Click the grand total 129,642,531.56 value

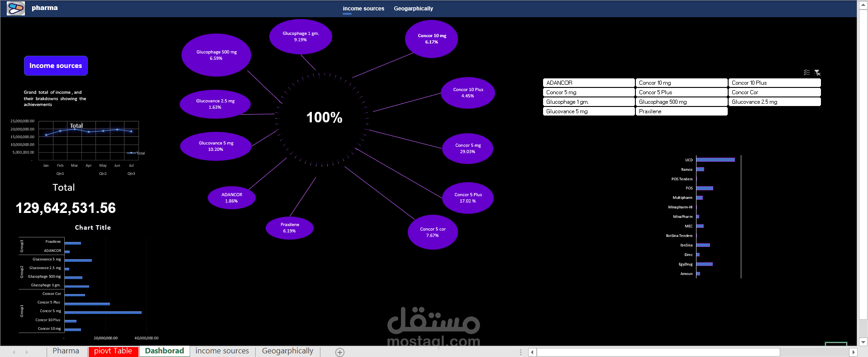[66, 208]
